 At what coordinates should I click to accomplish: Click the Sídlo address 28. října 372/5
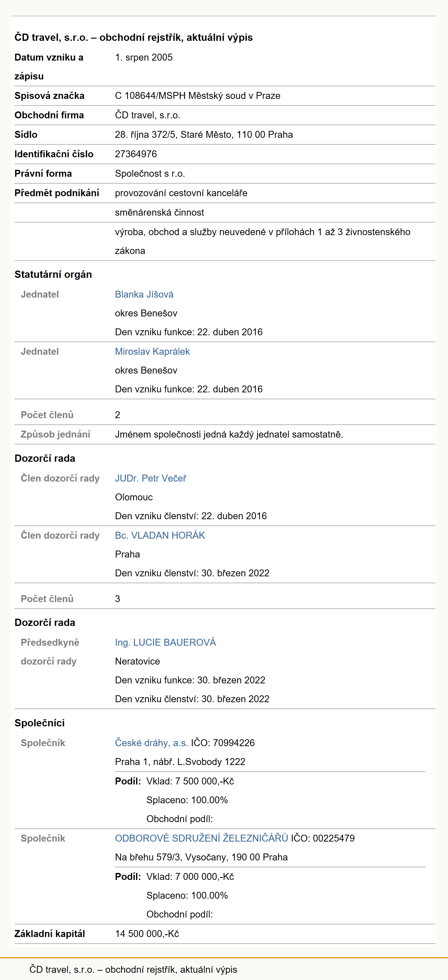pyautogui.click(x=204, y=135)
